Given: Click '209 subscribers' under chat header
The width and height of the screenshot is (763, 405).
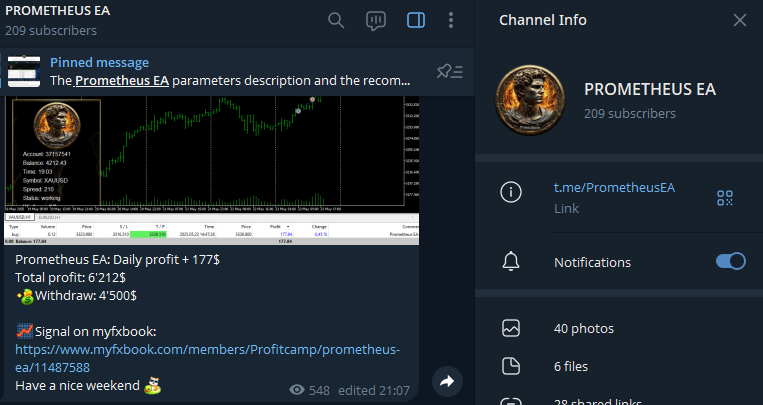Looking at the screenshot, I should pyautogui.click(x=51, y=30).
